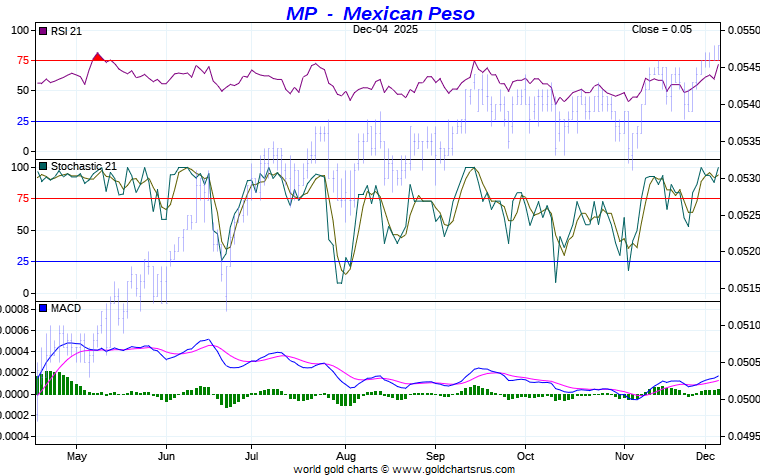Viewport: 760px width, 475px height.
Task: Click the 'Jun' month label on time axis
Action: click(x=166, y=456)
